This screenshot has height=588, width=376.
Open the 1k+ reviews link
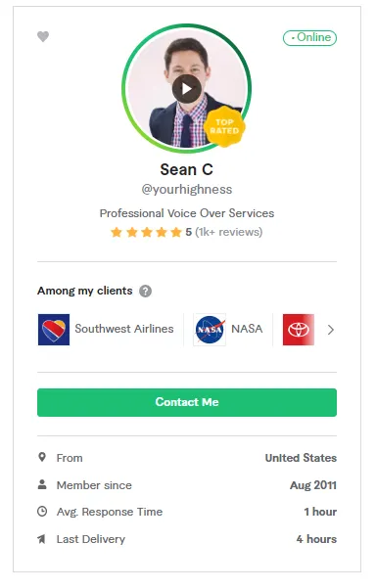pyautogui.click(x=229, y=232)
